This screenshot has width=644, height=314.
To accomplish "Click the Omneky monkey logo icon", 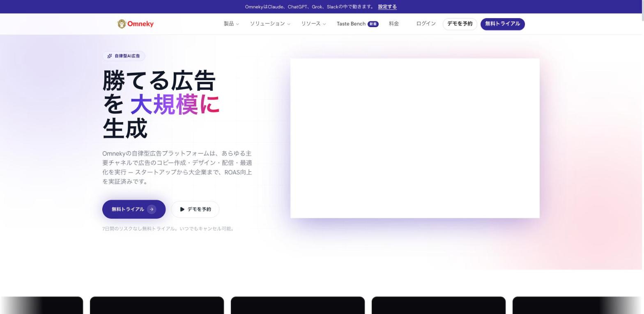I will pyautogui.click(x=122, y=24).
